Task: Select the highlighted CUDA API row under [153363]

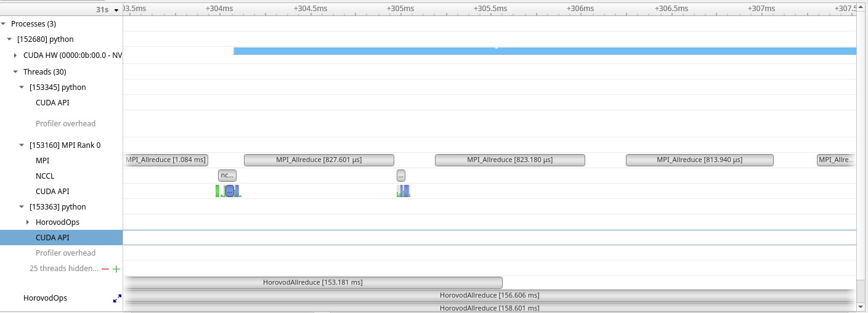Action: (x=62, y=237)
